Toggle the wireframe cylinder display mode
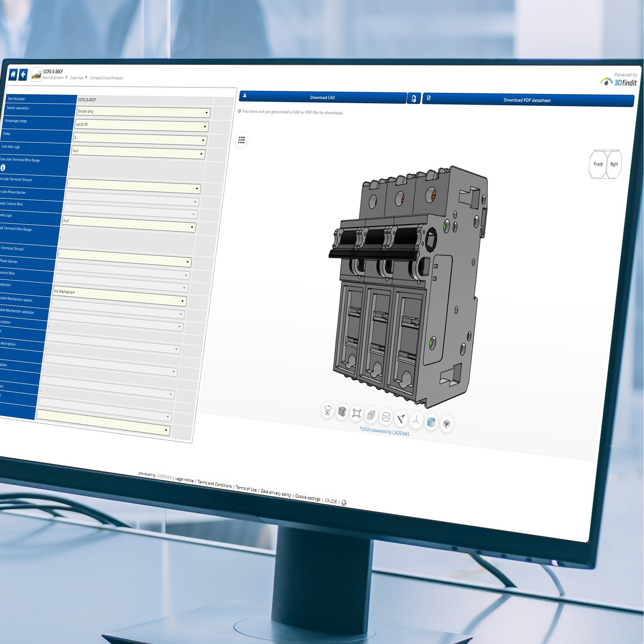This screenshot has height=644, width=644. [x=386, y=417]
